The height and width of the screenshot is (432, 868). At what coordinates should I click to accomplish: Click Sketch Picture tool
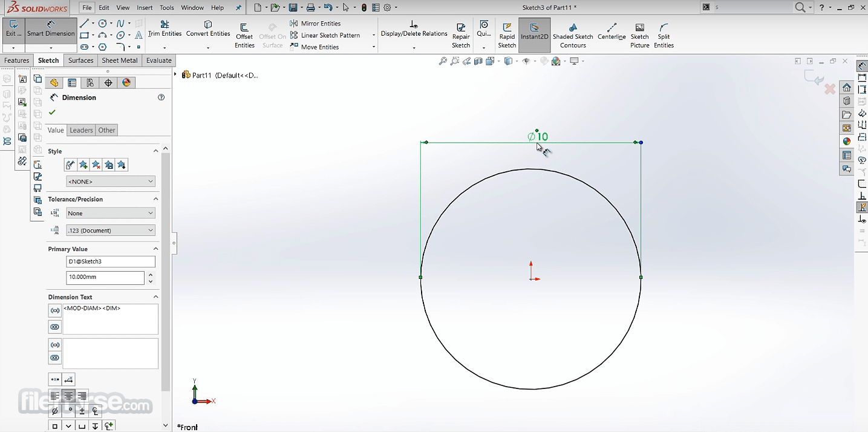[639, 36]
